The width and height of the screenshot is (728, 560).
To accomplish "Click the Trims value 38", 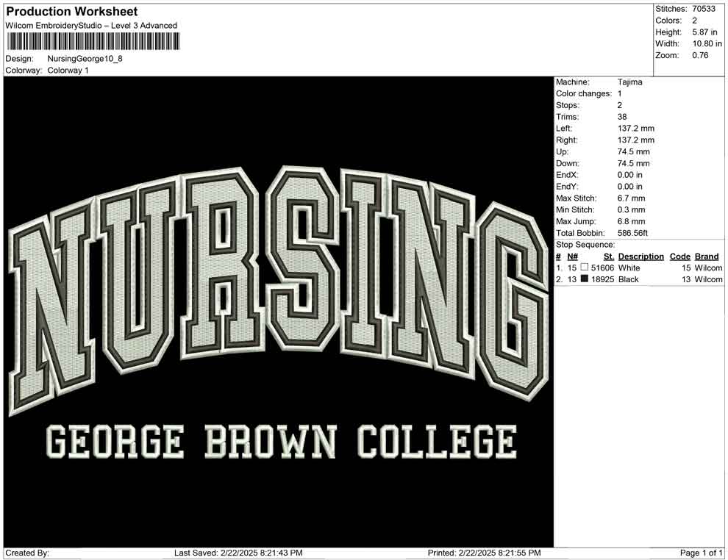I will (622, 117).
